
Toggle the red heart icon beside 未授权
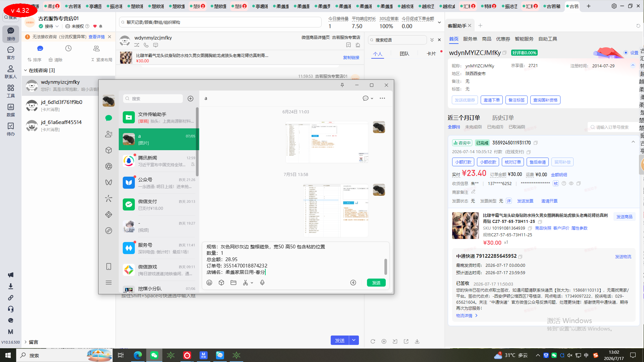pos(95,26)
